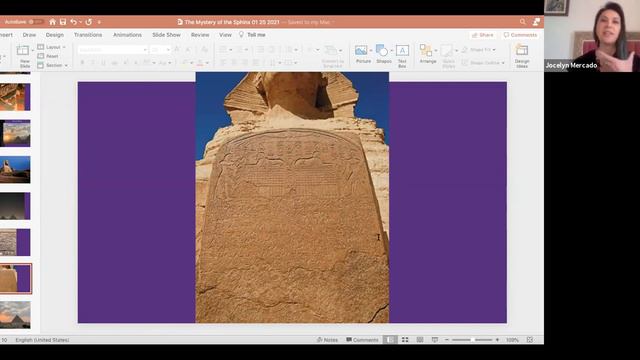Toggle Notes in the status bar
Image resolution: width=640 pixels, height=360 pixels.
click(327, 340)
